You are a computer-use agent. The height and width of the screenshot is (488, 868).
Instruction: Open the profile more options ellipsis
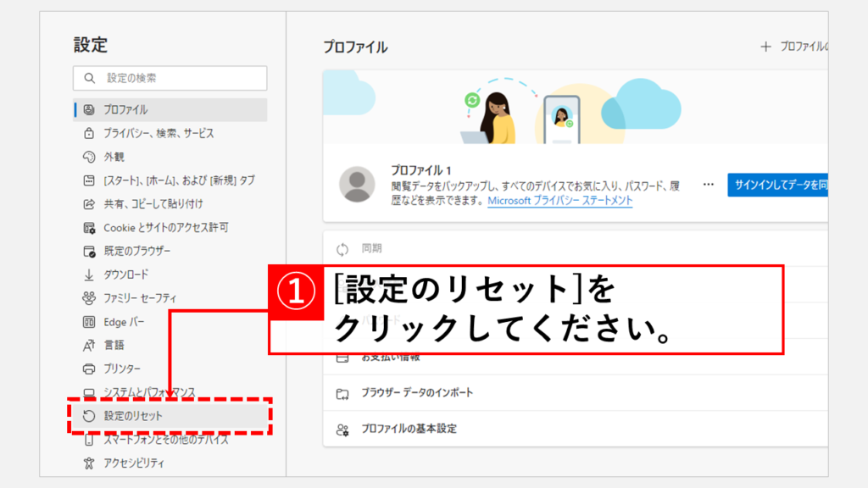click(x=709, y=184)
